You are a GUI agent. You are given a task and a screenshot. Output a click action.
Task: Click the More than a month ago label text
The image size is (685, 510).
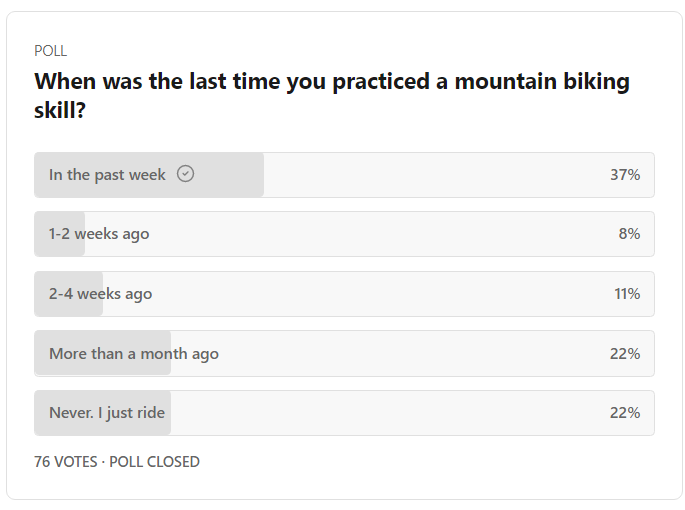tap(134, 354)
